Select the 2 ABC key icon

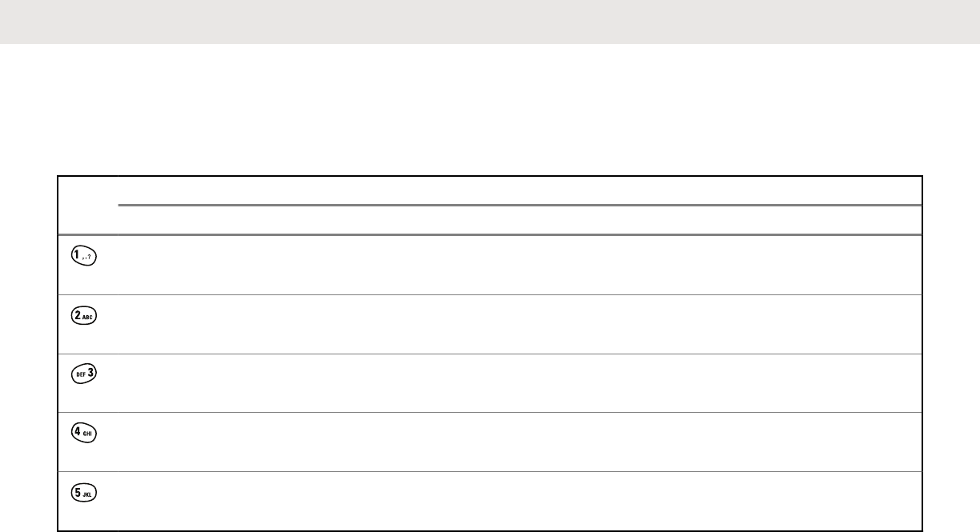pos(83,315)
